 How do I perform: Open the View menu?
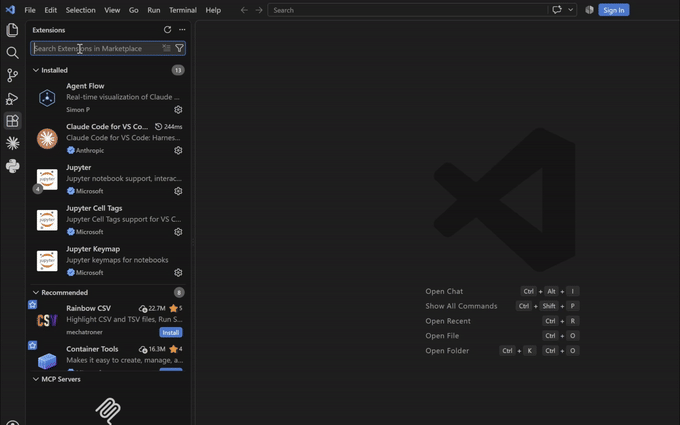click(112, 10)
